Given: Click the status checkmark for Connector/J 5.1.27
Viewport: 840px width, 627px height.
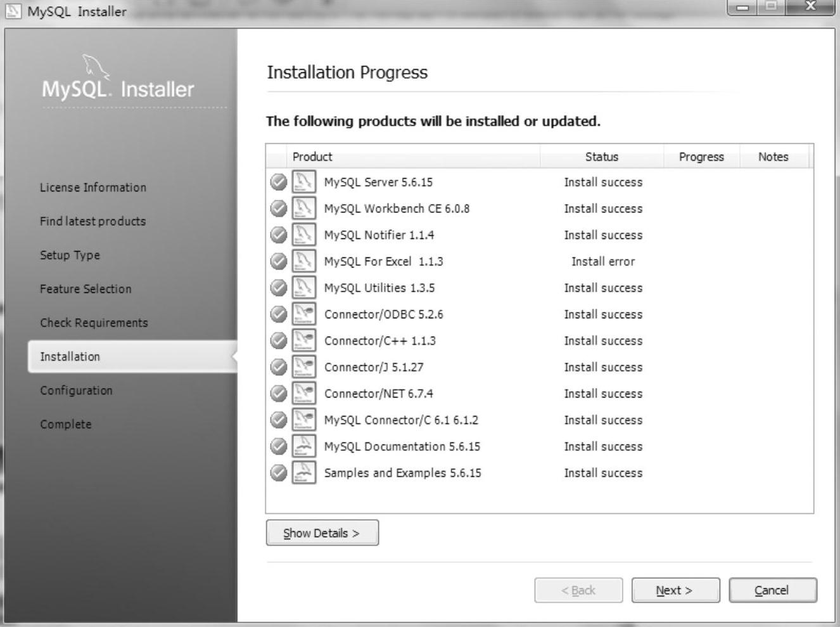Looking at the screenshot, I should [279, 367].
